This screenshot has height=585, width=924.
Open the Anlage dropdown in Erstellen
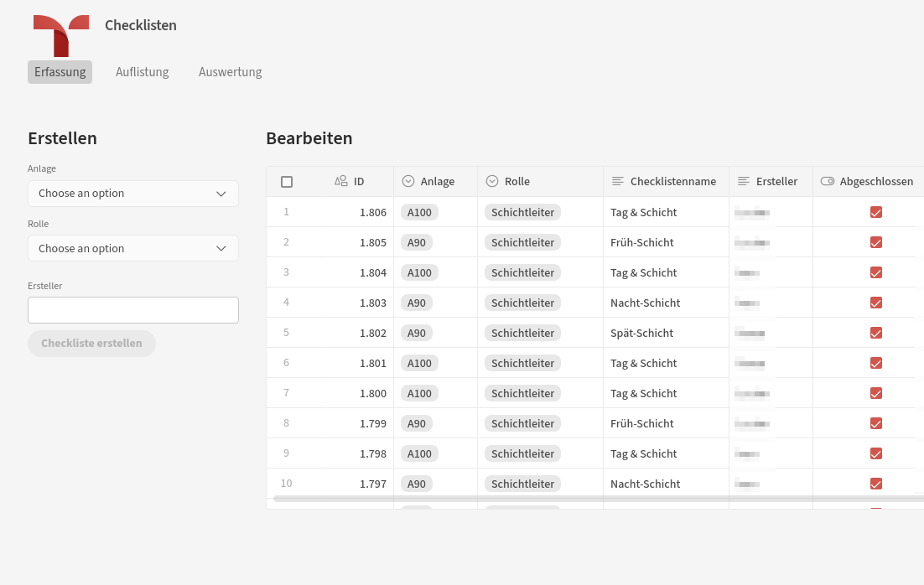coord(133,194)
